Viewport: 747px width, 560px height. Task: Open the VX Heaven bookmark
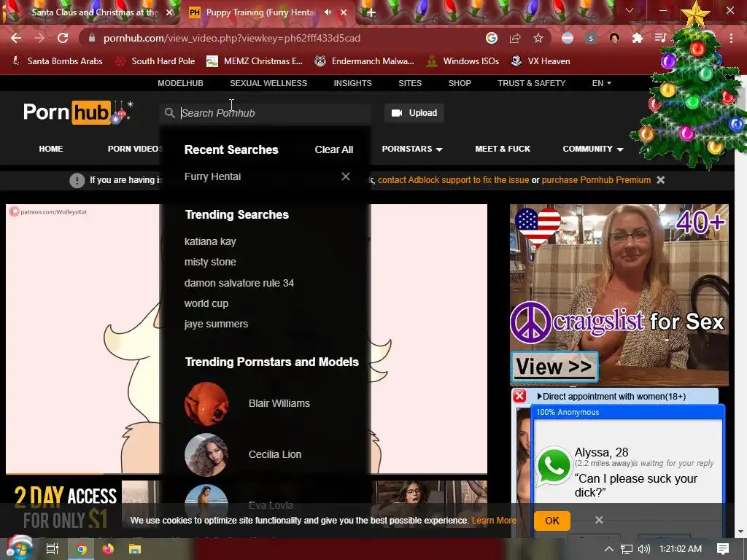click(541, 61)
